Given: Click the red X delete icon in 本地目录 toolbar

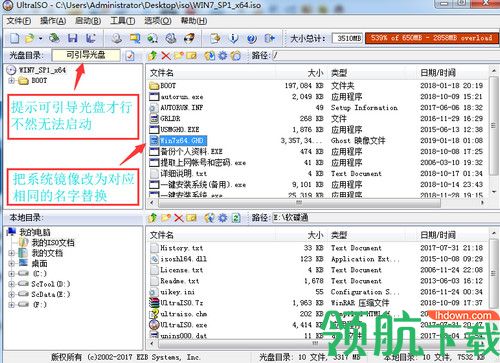Looking at the screenshot, I should click(x=179, y=218).
